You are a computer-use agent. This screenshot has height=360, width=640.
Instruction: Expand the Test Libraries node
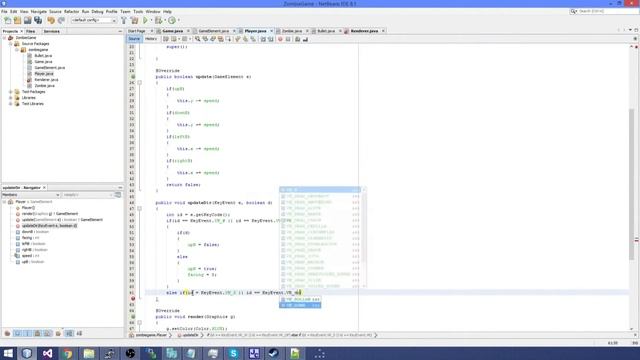coord(11,104)
